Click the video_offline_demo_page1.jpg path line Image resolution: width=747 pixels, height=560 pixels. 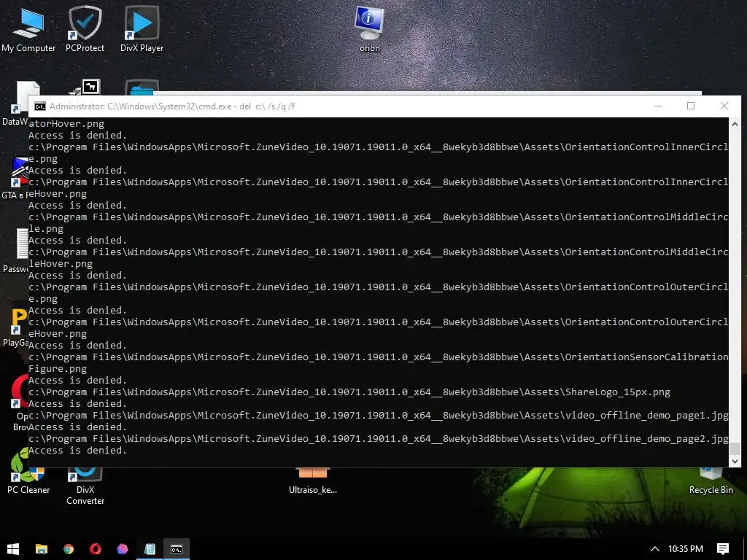tap(379, 415)
